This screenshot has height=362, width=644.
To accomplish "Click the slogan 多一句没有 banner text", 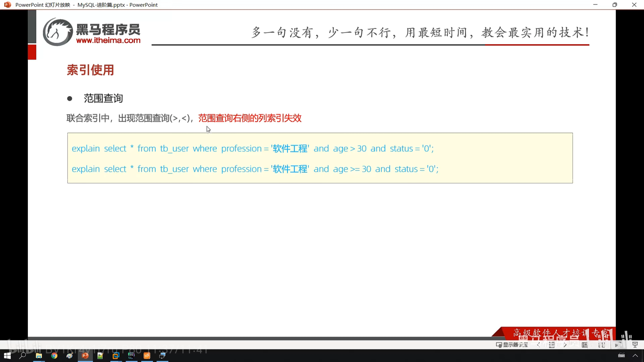I will (x=420, y=32).
